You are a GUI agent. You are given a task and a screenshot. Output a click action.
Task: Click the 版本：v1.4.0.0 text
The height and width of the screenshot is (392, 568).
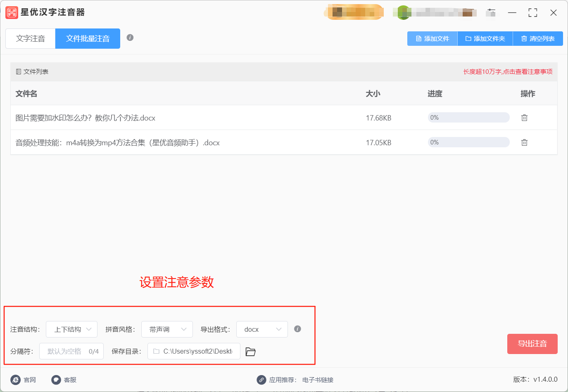pyautogui.click(x=535, y=379)
